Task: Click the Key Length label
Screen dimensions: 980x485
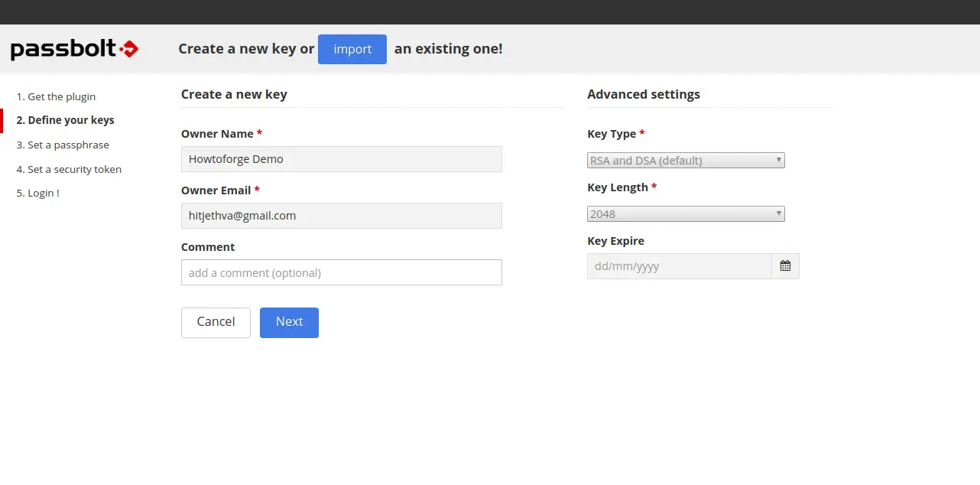Action: coord(617,187)
